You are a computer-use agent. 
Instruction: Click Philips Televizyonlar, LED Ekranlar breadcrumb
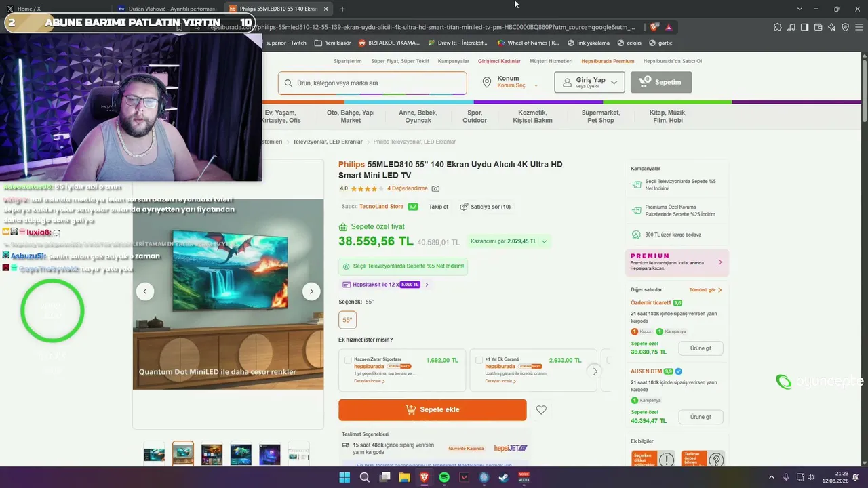tap(414, 142)
